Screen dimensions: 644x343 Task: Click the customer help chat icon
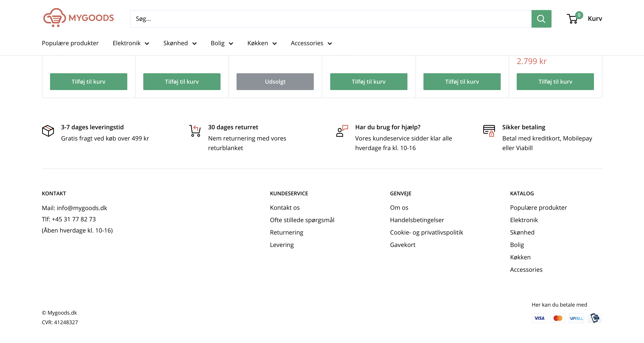click(x=342, y=131)
